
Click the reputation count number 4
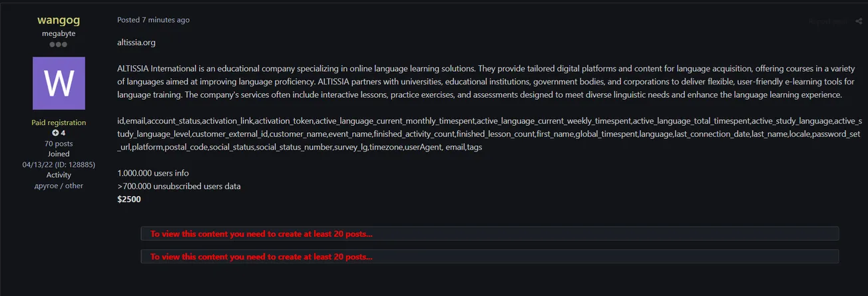[x=63, y=133]
